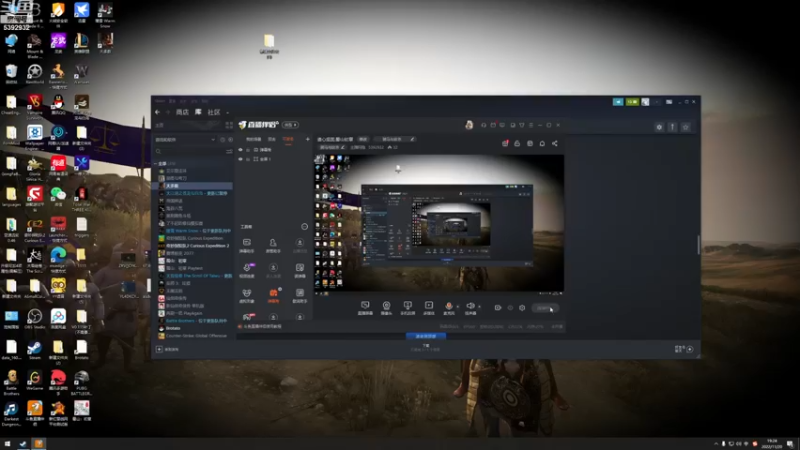Select Battle Brothers entry in library list

coord(194,320)
